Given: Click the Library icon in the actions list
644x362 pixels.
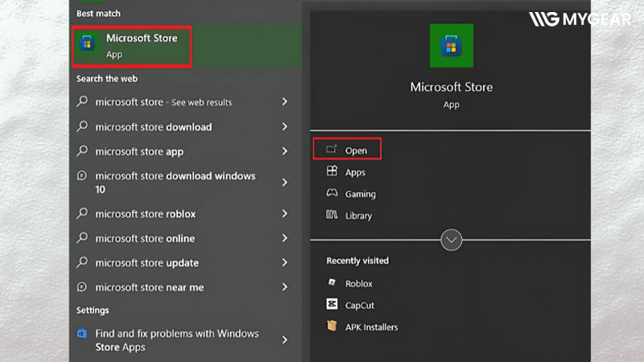Looking at the screenshot, I should coord(332,215).
